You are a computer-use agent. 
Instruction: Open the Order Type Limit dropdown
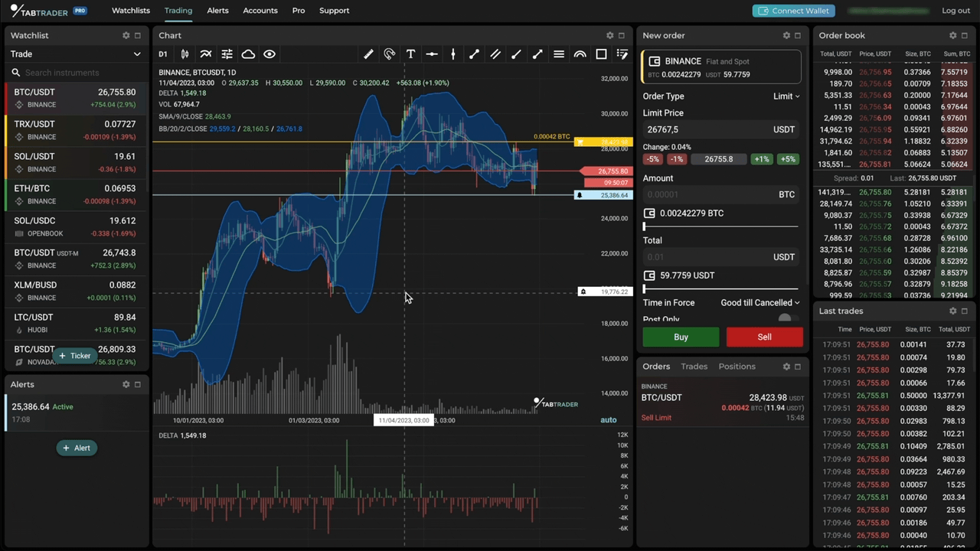(786, 96)
